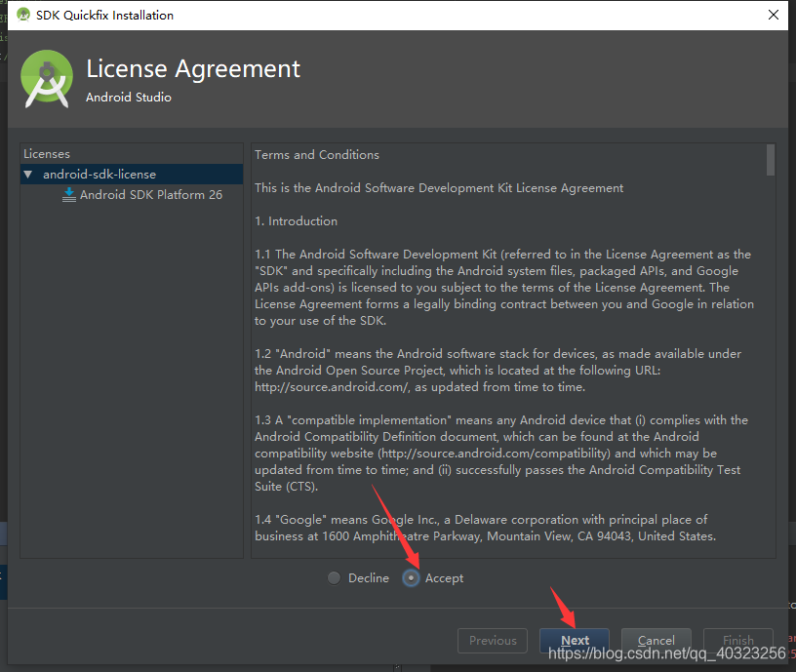Image resolution: width=796 pixels, height=672 pixels.
Task: Select the Decline radio button
Action: click(334, 578)
